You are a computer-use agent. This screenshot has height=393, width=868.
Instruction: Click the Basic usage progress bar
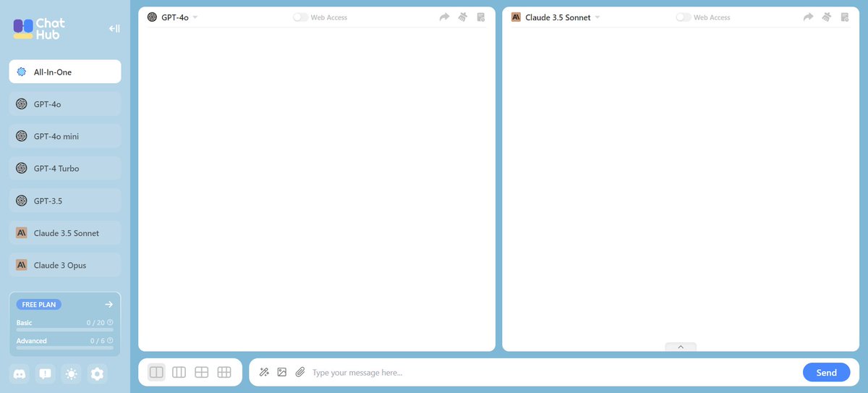tap(65, 330)
